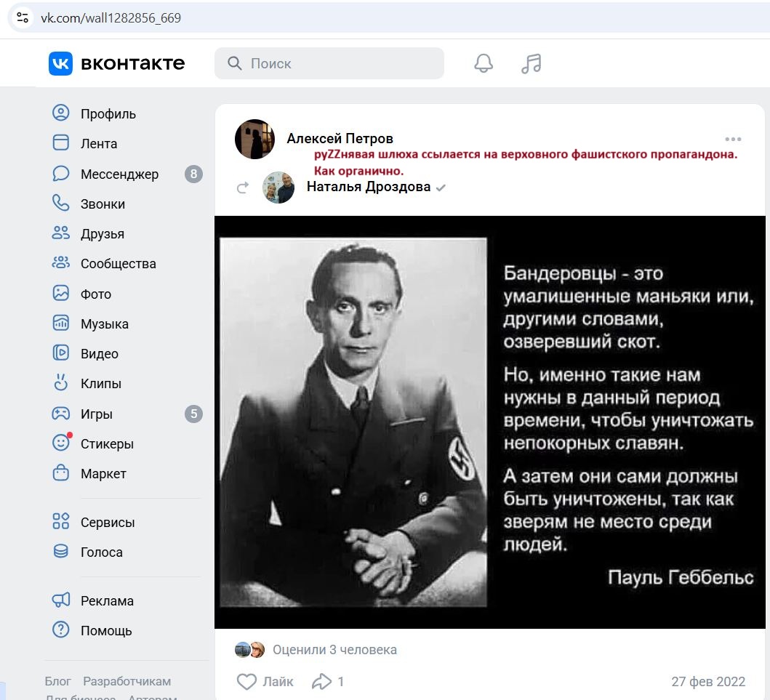Click the music note icon in the header

(532, 64)
